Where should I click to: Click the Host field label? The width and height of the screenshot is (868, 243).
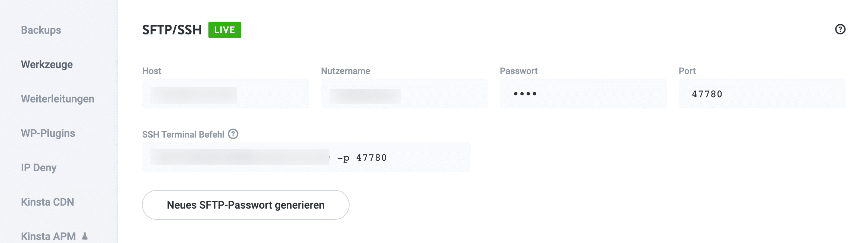pyautogui.click(x=151, y=71)
